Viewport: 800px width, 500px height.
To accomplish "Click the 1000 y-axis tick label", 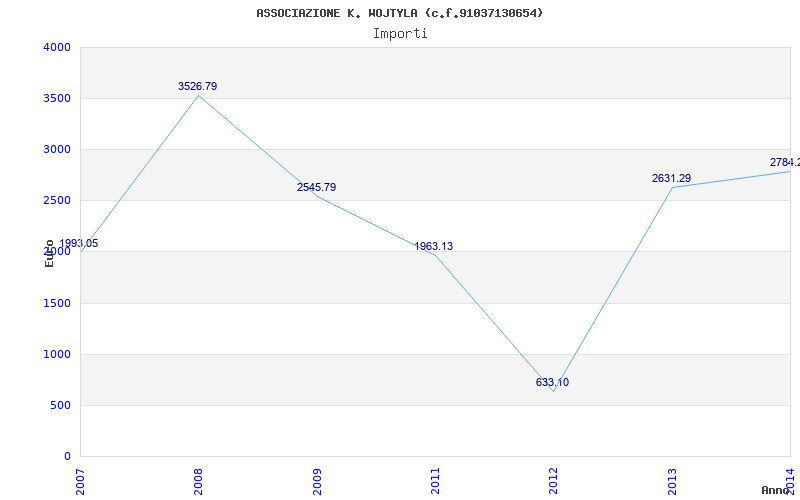I will (57, 355).
